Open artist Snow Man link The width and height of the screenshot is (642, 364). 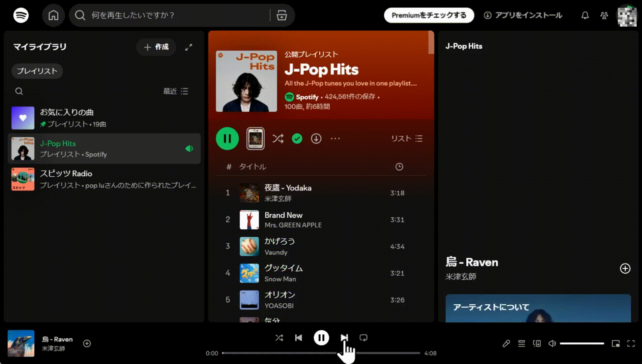coord(280,279)
